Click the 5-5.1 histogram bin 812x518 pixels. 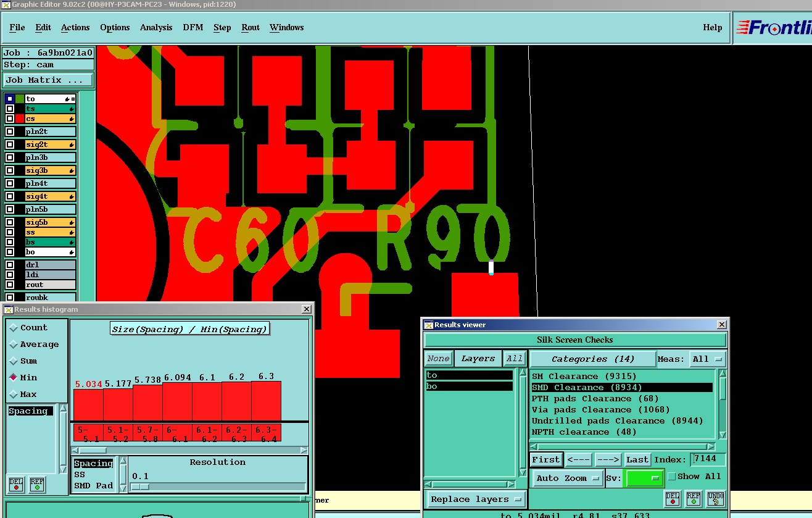[88, 433]
